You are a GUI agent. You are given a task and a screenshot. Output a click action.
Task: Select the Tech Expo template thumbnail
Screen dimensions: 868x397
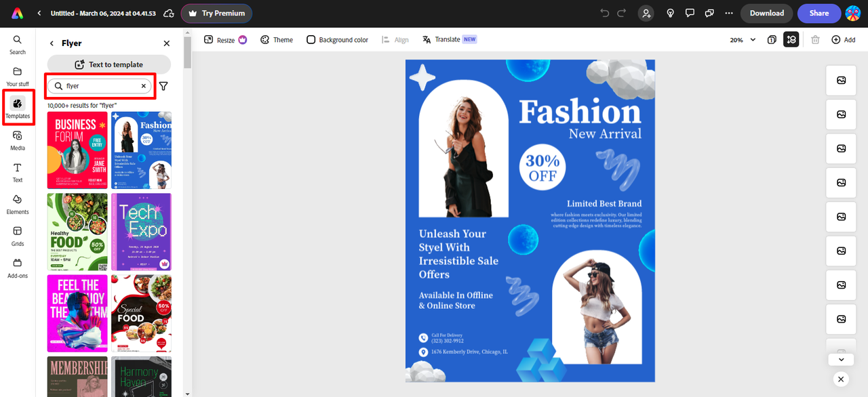(141, 232)
